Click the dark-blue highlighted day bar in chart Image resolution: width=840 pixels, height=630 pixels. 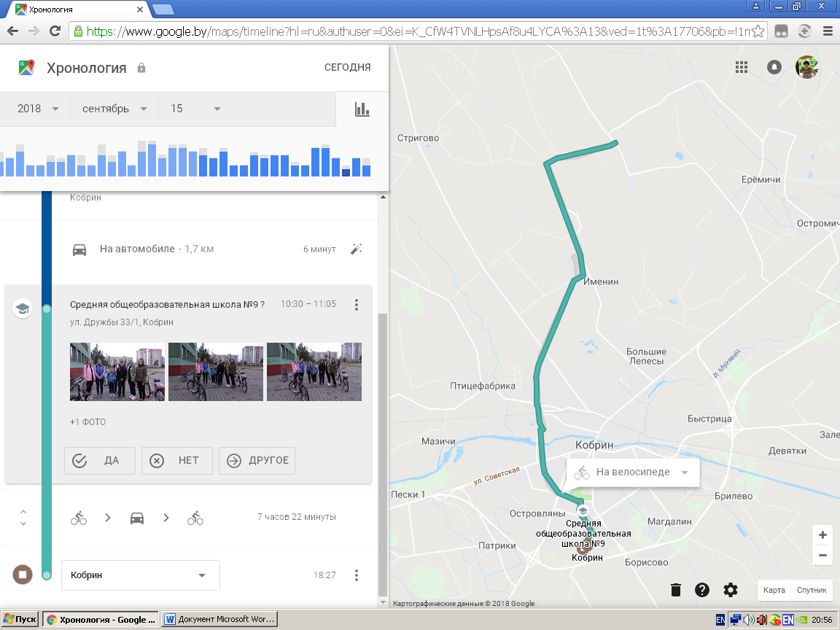click(346, 173)
